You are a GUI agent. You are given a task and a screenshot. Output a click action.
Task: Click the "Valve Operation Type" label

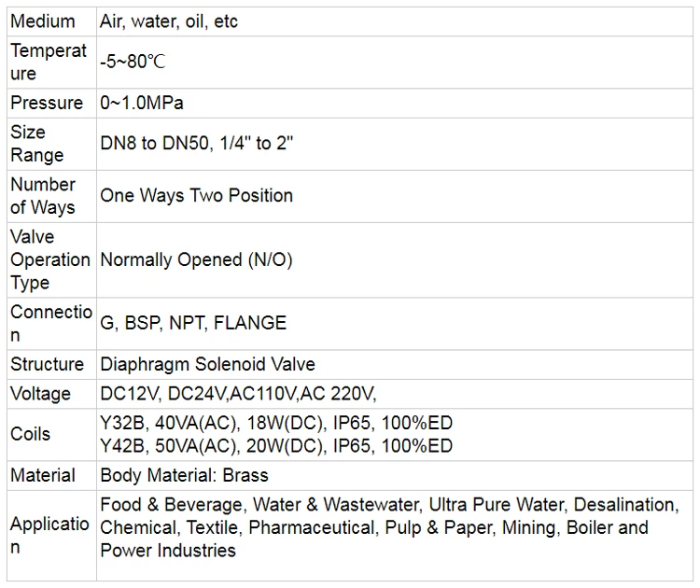point(50,259)
